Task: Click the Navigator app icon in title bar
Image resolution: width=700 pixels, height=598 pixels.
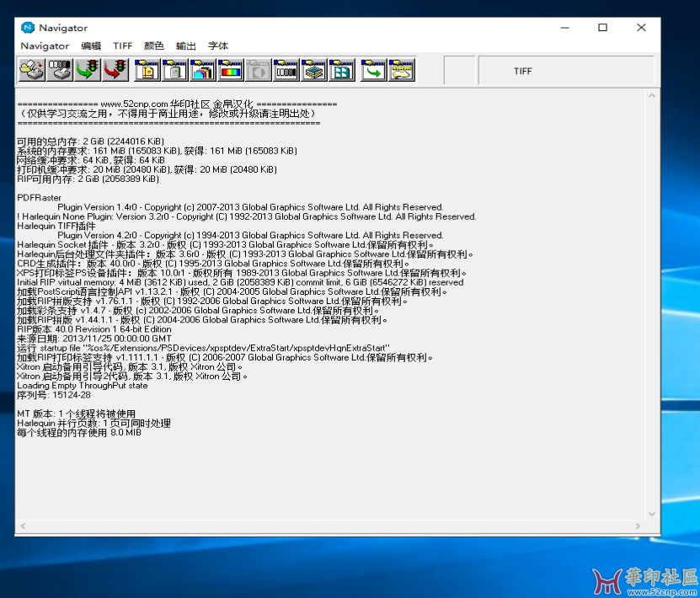Action: (x=28, y=28)
